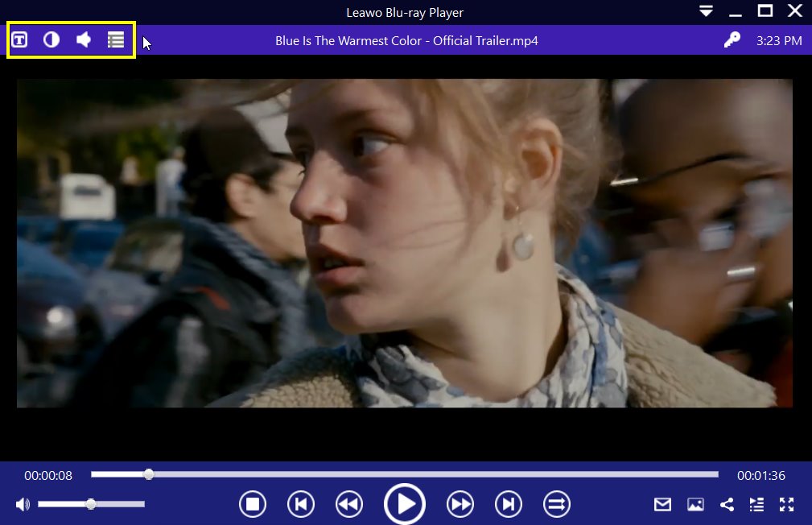The image size is (812, 525).
Task: Enter fullscreen mode
Action: click(x=786, y=504)
